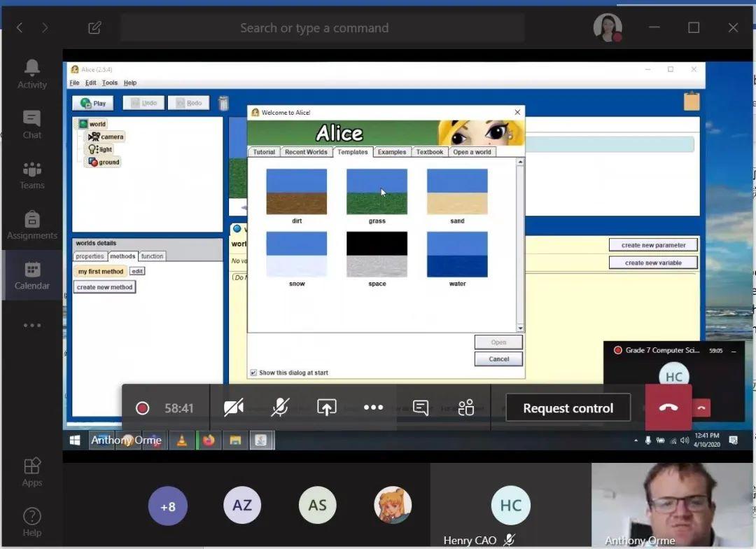This screenshot has height=549, width=756.
Task: Uncheck Show this dialog at start
Action: pyautogui.click(x=253, y=373)
